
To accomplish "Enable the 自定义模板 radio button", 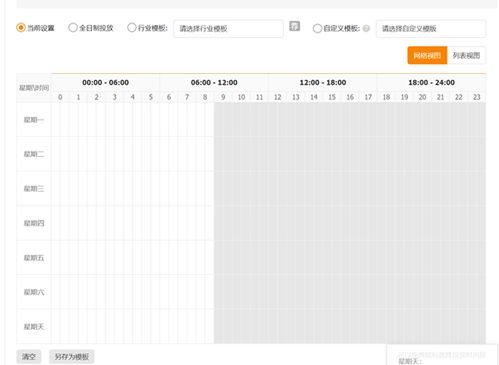I will click(317, 28).
